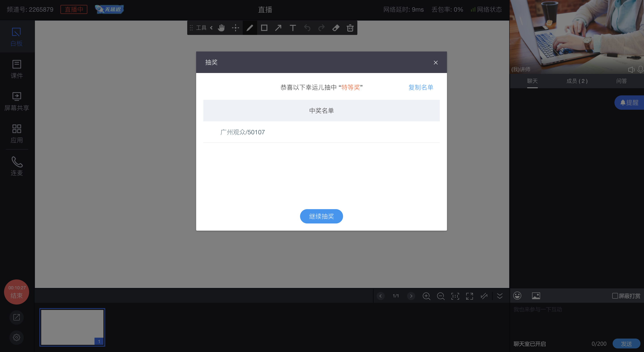Screen dimensions: 644x352
Task: Switch to the 问答 tab
Action: click(622, 81)
